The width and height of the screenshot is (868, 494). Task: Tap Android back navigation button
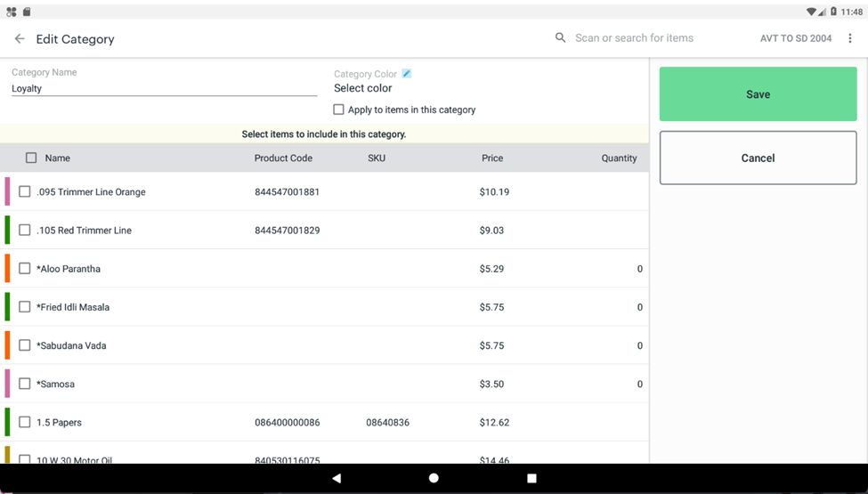tap(337, 478)
